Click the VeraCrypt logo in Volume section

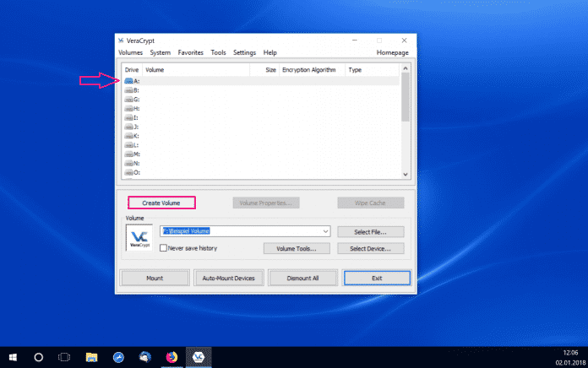click(139, 239)
